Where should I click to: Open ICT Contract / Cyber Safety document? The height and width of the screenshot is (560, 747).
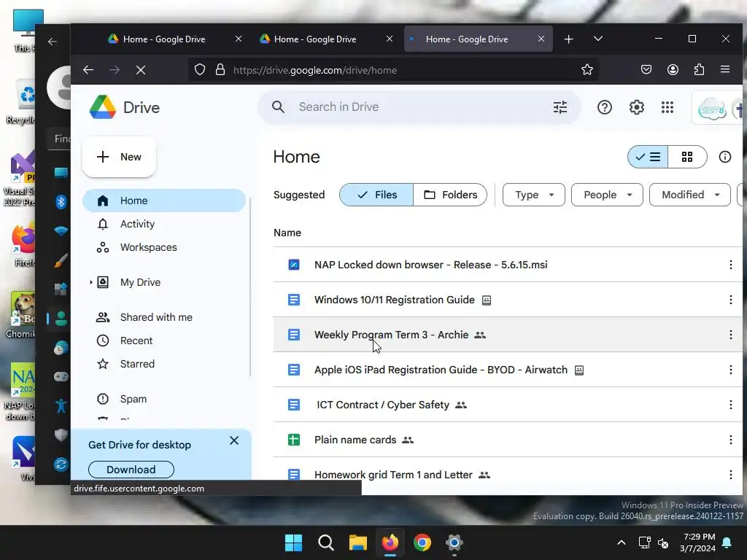[x=383, y=405]
